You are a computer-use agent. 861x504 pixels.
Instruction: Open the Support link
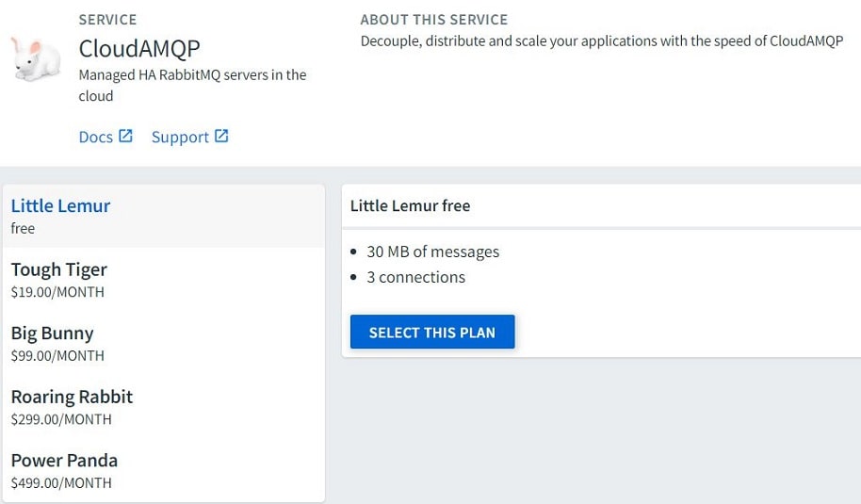click(180, 137)
